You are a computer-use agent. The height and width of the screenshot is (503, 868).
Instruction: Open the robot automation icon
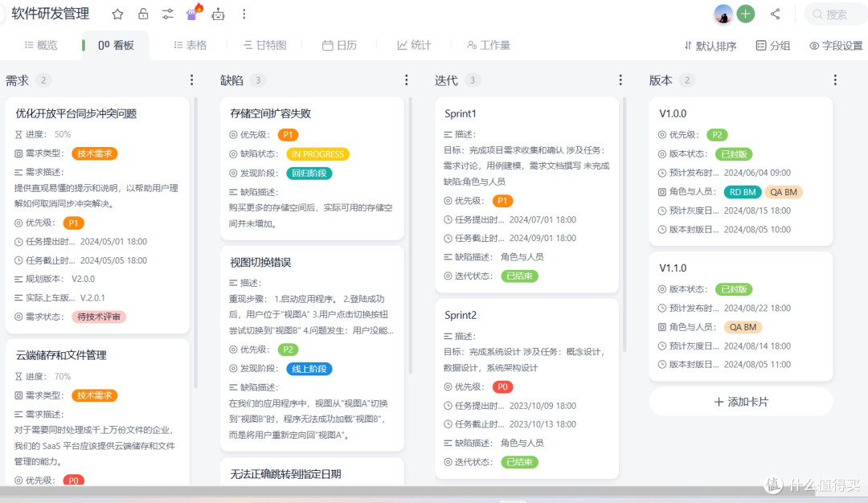click(x=218, y=14)
